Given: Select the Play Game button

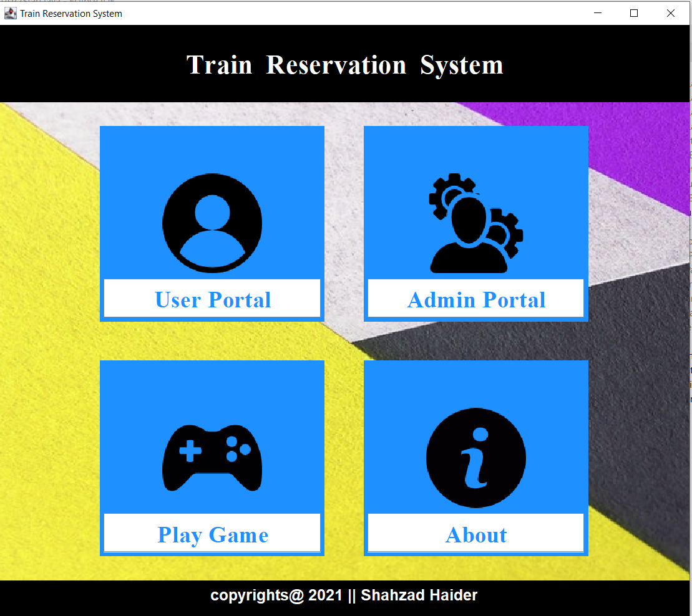Looking at the screenshot, I should click(212, 532).
